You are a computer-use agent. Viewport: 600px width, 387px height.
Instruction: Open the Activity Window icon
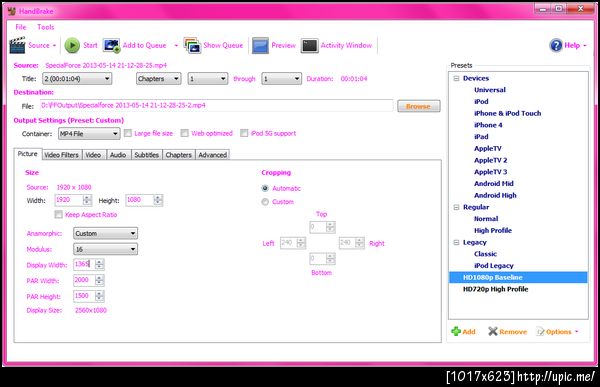pos(309,46)
